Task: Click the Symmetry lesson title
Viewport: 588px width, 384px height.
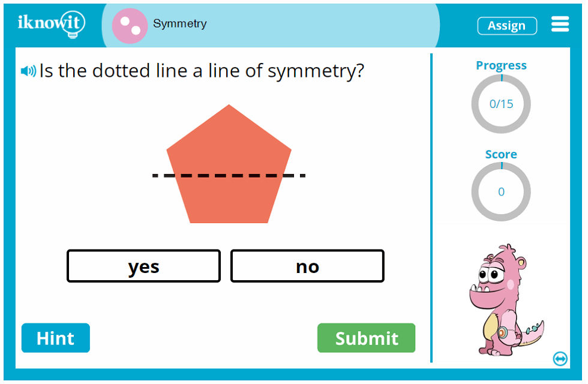Action: [180, 24]
